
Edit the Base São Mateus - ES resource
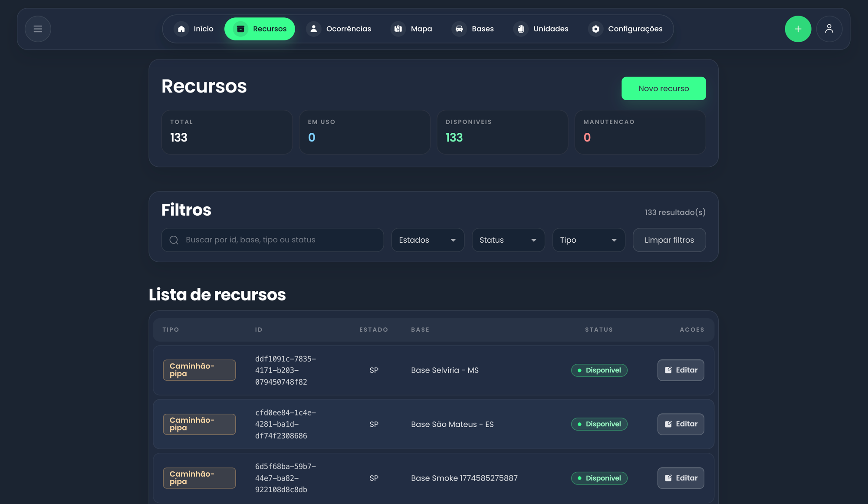tap(680, 424)
